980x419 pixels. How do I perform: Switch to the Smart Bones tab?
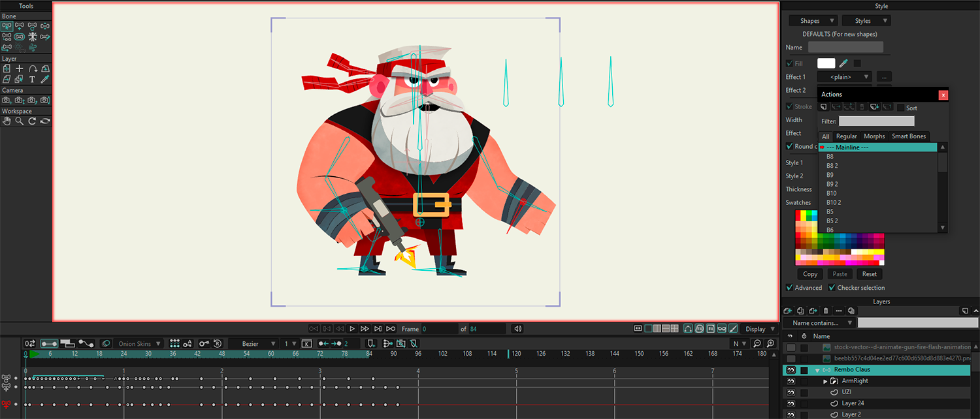point(909,136)
